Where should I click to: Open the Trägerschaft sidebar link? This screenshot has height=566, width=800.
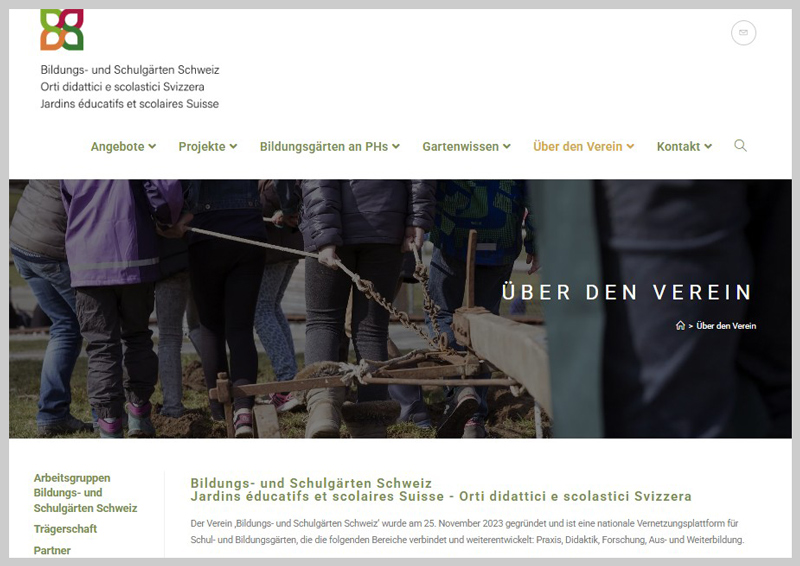pos(65,529)
